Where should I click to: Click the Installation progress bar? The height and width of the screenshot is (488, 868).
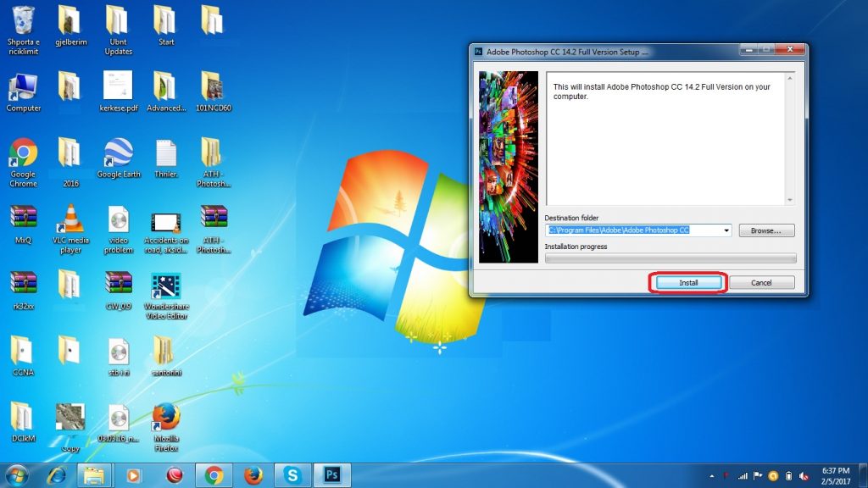click(x=670, y=258)
